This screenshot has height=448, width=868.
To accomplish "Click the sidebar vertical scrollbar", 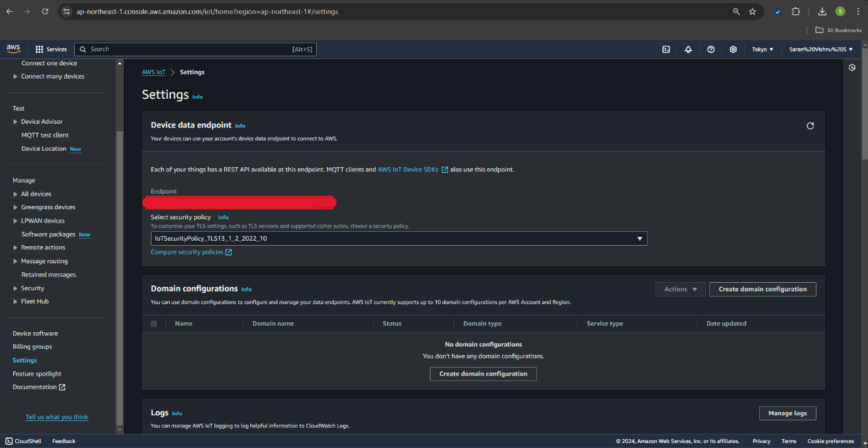I will tap(119, 251).
